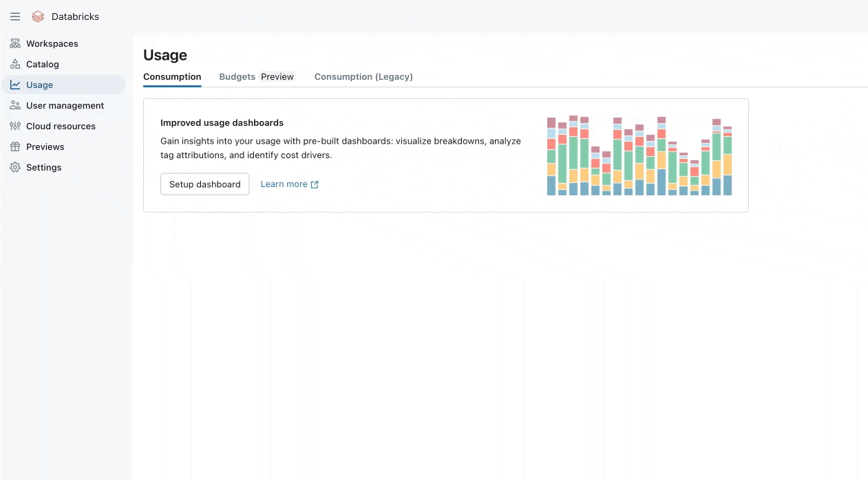
Task: Click the stacked bar chart preview image
Action: (x=639, y=156)
